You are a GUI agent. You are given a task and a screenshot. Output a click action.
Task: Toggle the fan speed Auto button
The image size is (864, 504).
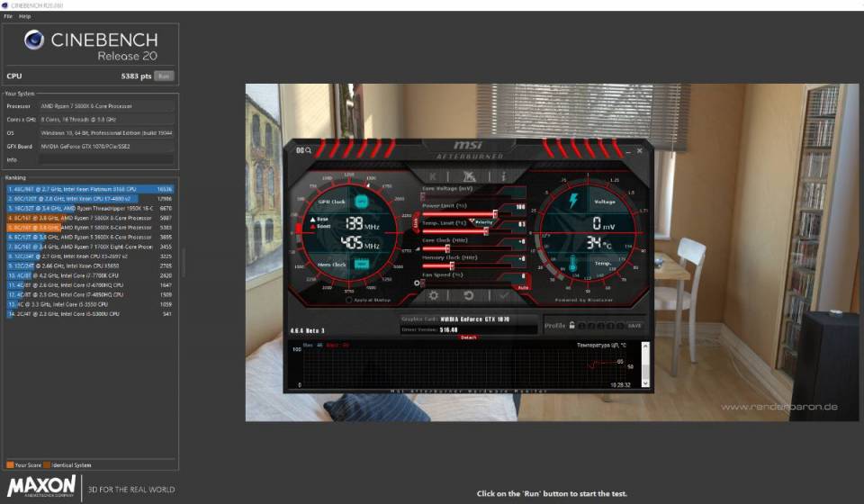tap(523, 287)
